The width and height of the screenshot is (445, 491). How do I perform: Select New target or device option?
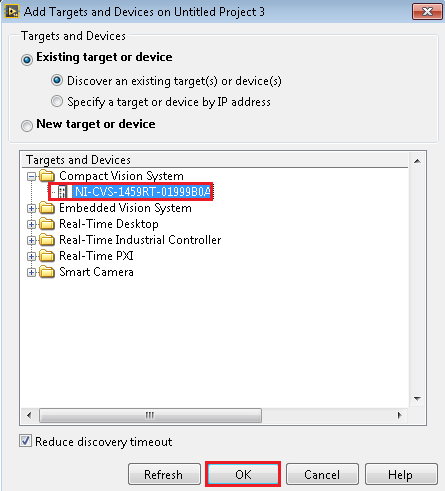tap(27, 126)
